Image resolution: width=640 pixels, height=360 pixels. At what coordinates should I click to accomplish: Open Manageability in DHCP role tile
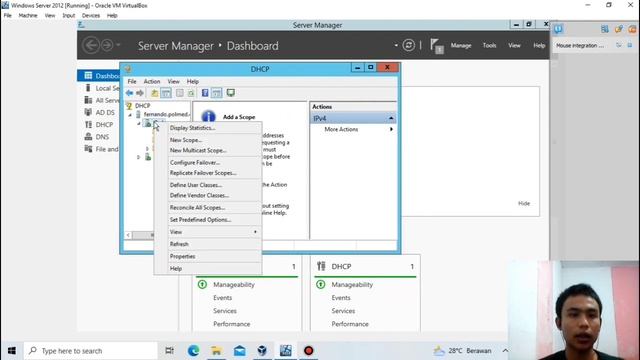(x=352, y=284)
